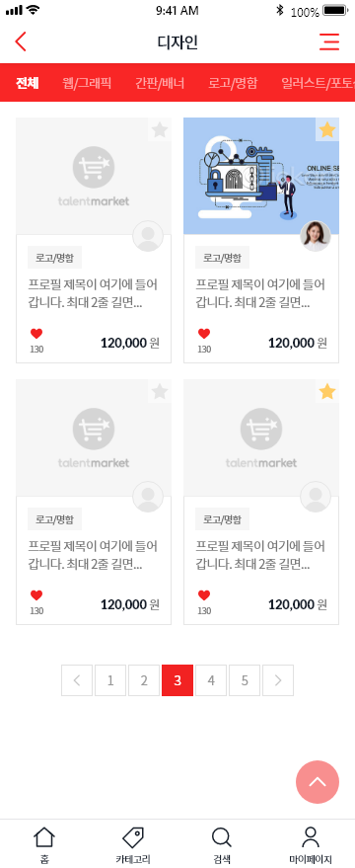Tap the red back arrow icon
355x868 pixels.
[21, 42]
